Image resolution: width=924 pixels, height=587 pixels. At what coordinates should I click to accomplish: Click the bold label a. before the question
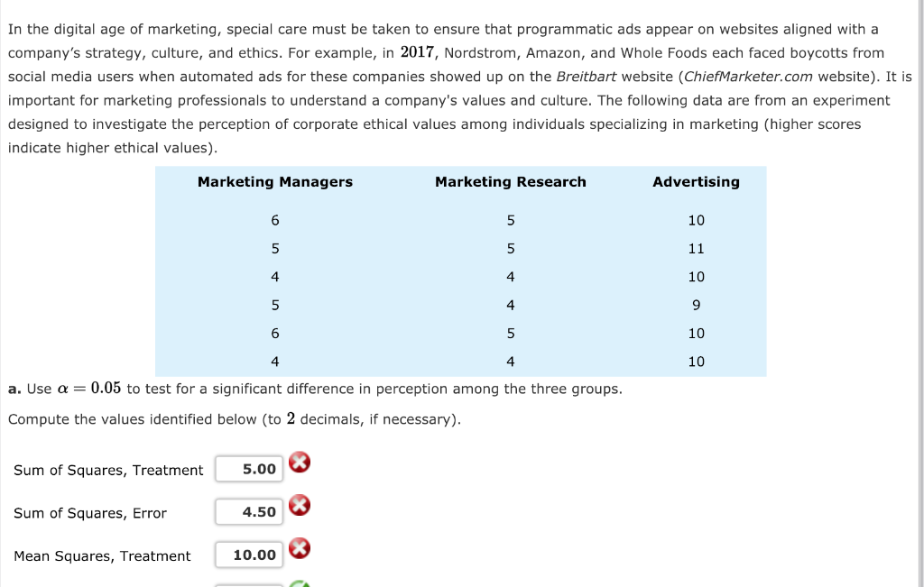pos(13,389)
